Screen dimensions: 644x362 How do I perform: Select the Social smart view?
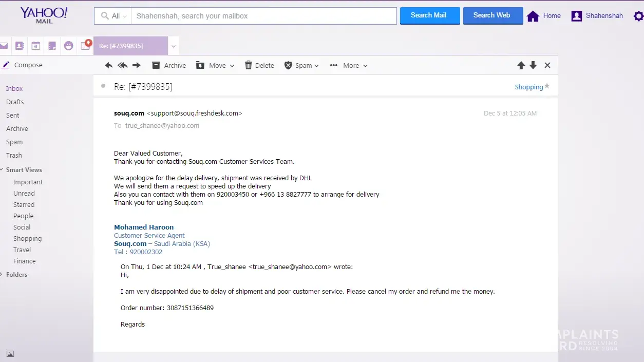[22, 227]
